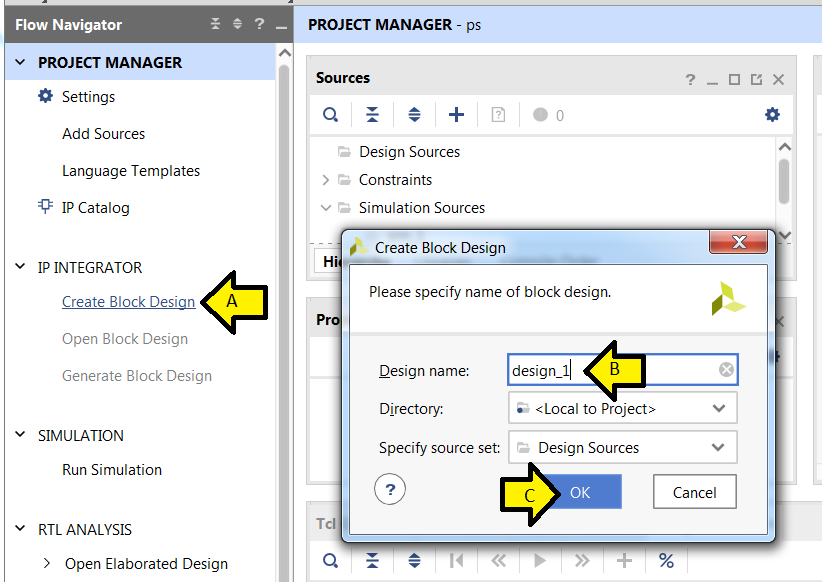Click Create Block Design link
Image resolution: width=822 pixels, height=582 pixels.
pyautogui.click(x=128, y=302)
